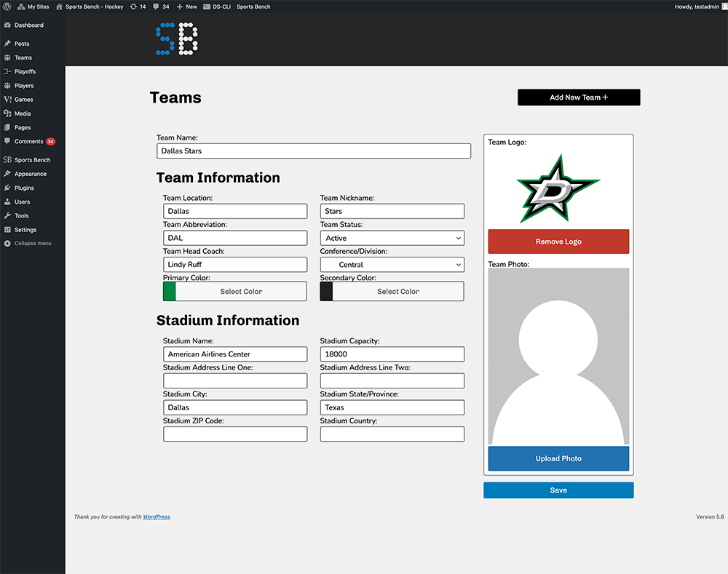The height and width of the screenshot is (574, 728).
Task: Open the Playoffs menu label
Action: (x=25, y=71)
